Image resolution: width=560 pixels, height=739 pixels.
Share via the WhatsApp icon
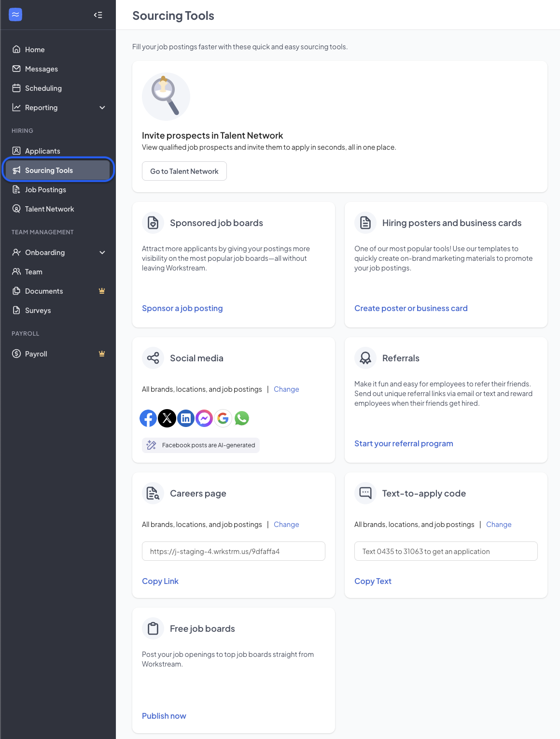click(242, 418)
